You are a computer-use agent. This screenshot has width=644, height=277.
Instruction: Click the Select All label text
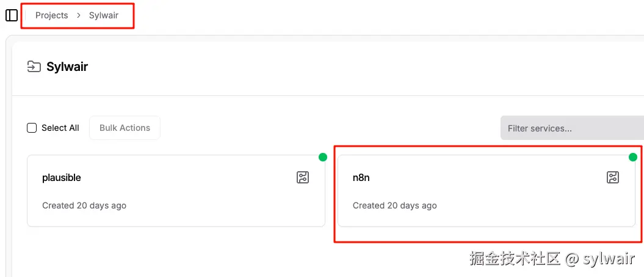[x=60, y=128]
